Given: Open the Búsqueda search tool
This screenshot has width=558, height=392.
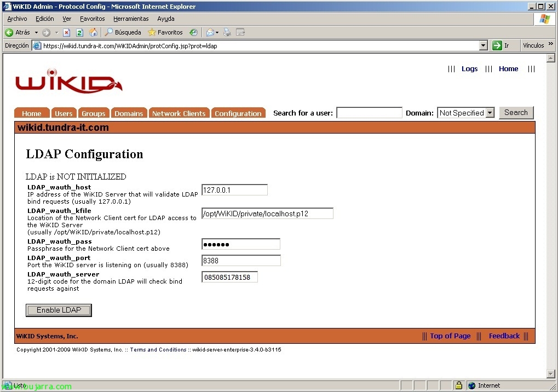Looking at the screenshot, I should (x=123, y=32).
